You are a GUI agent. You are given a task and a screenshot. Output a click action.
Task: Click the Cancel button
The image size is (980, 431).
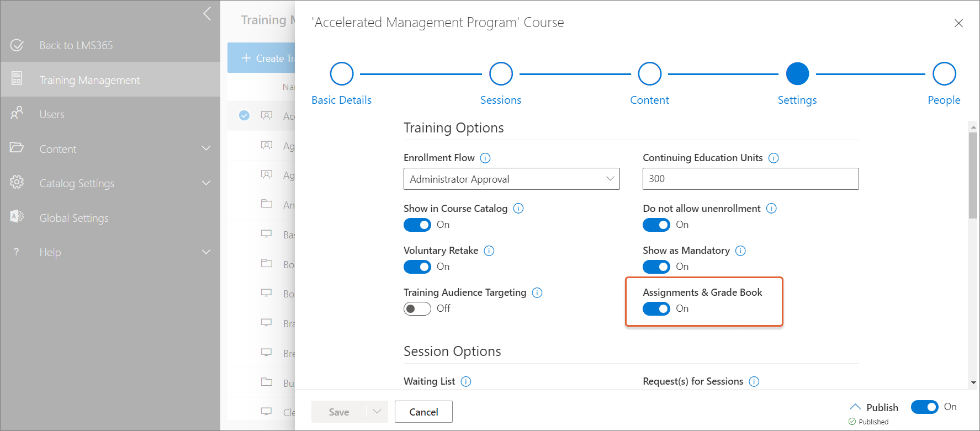pos(423,412)
